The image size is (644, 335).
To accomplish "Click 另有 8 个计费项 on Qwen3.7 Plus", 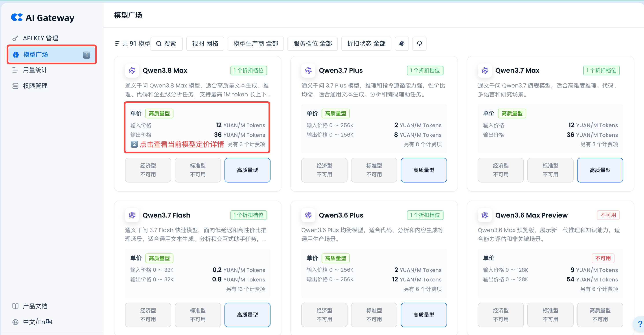I will tap(423, 144).
